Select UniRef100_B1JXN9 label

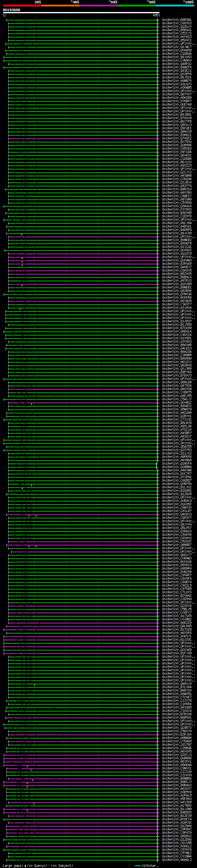coord(176,809)
